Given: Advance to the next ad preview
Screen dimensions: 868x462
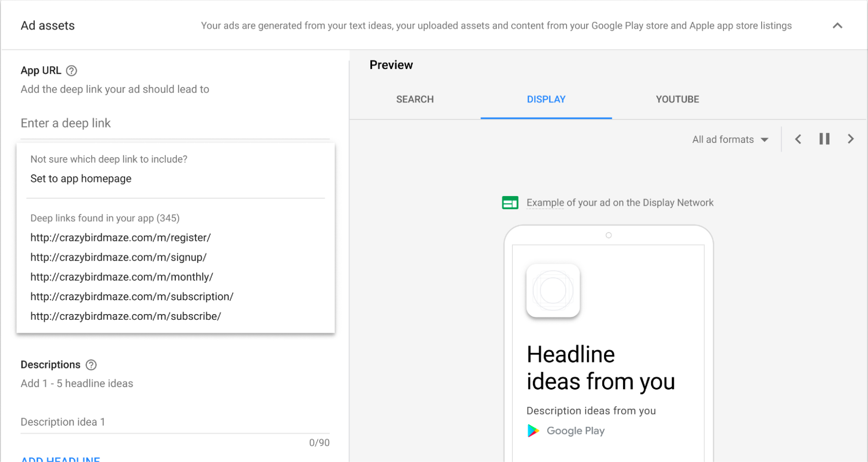Looking at the screenshot, I should coord(851,139).
